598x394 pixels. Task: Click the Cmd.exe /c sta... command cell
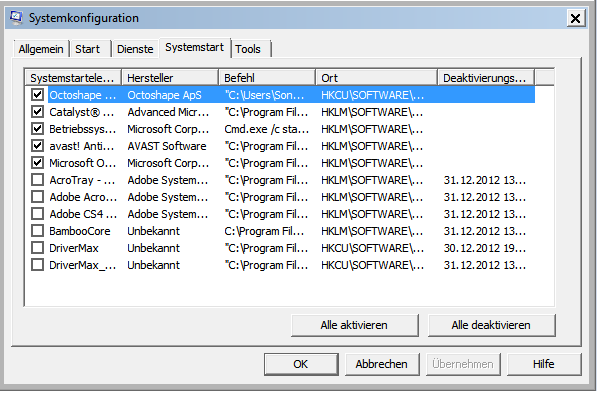[x=267, y=129]
